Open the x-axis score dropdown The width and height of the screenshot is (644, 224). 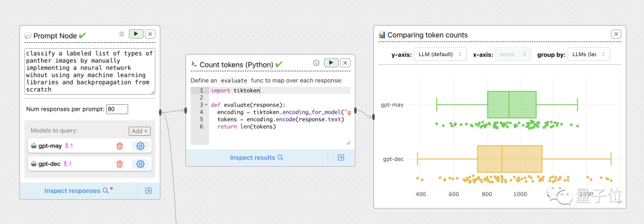(513, 54)
